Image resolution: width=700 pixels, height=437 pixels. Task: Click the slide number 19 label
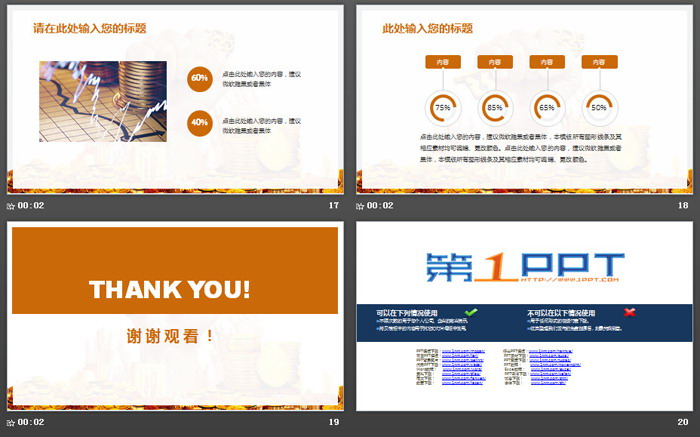click(333, 422)
